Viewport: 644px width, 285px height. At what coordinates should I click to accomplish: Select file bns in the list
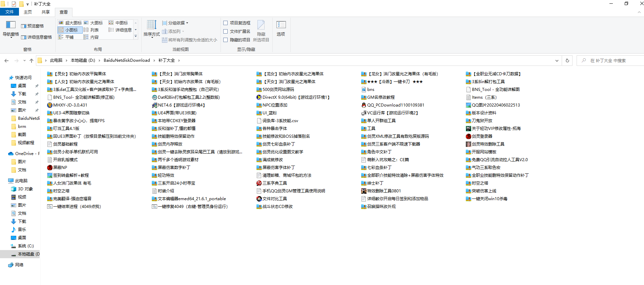coord(368,90)
